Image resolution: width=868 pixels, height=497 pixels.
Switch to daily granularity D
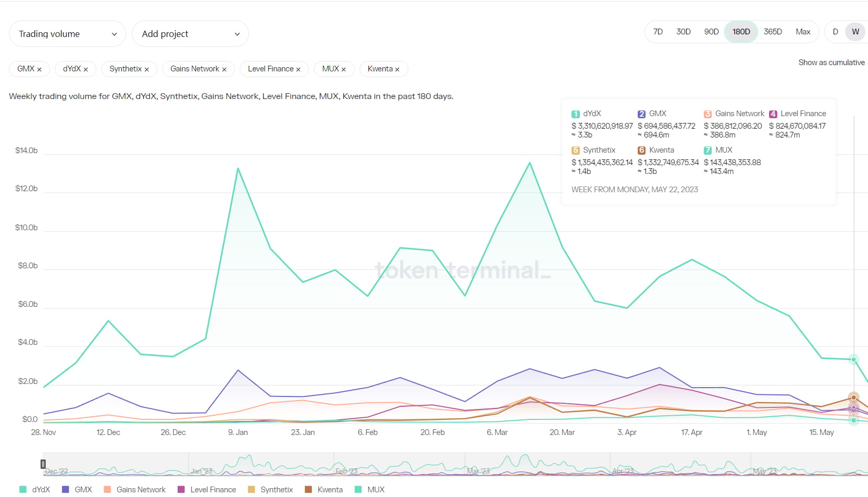coord(835,32)
